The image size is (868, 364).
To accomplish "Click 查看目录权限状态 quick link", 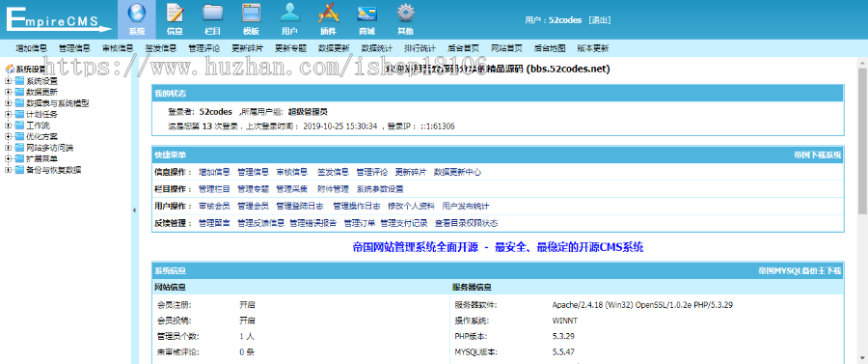I will pos(466,223).
